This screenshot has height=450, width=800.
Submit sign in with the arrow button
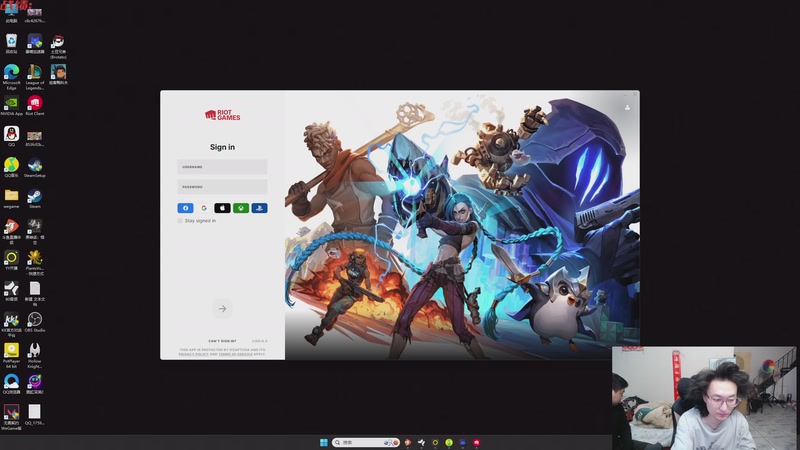(222, 309)
